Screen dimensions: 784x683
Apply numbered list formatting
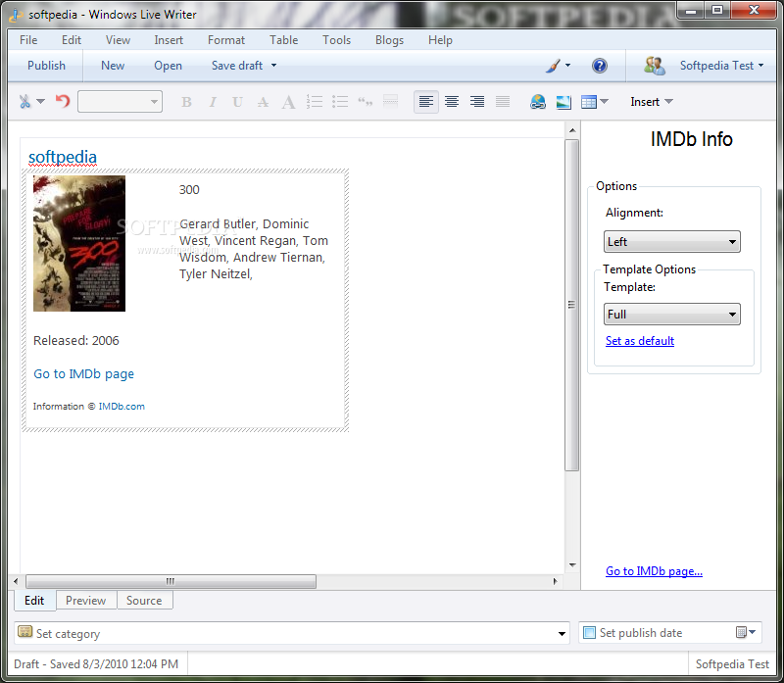coord(315,102)
